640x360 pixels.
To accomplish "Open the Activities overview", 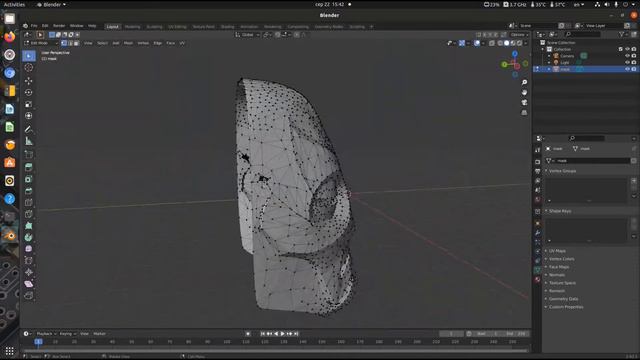I will (x=14, y=4).
